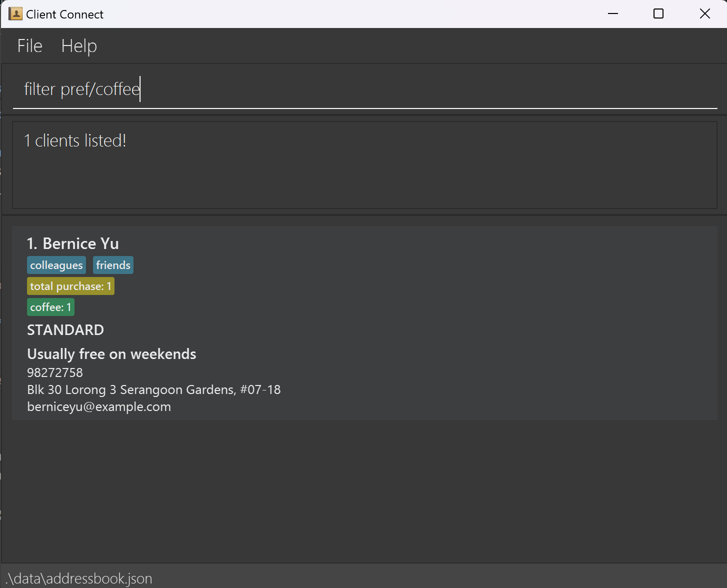
Task: Click the Client Connect app icon
Action: pyautogui.click(x=15, y=14)
